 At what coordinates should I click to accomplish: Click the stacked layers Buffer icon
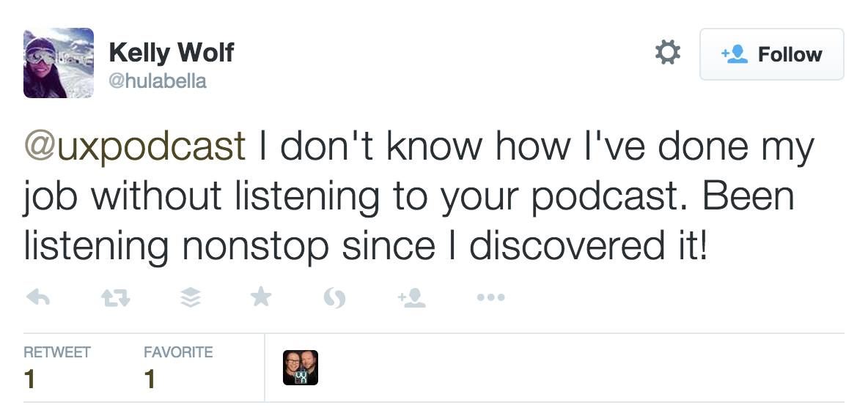pyautogui.click(x=191, y=297)
